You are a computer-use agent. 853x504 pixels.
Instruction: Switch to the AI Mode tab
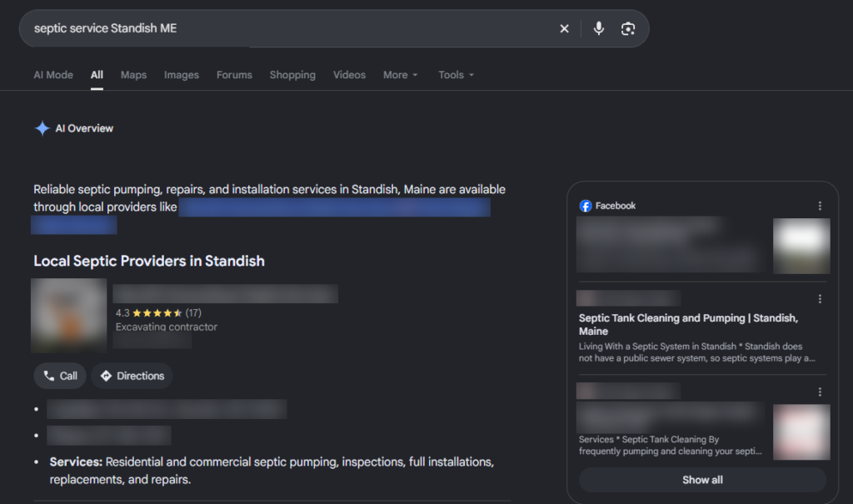click(x=53, y=75)
